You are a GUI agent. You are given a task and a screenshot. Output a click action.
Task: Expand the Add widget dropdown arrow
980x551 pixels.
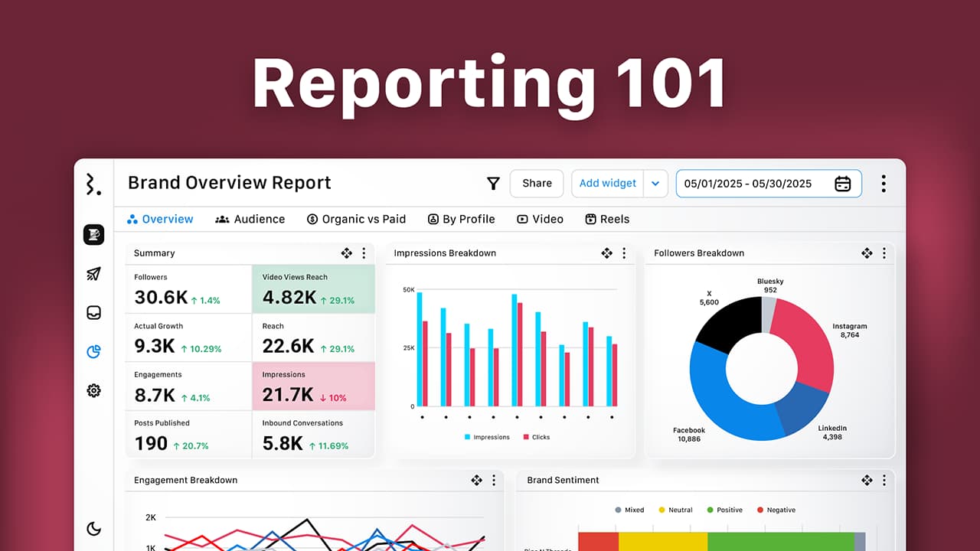655,184
